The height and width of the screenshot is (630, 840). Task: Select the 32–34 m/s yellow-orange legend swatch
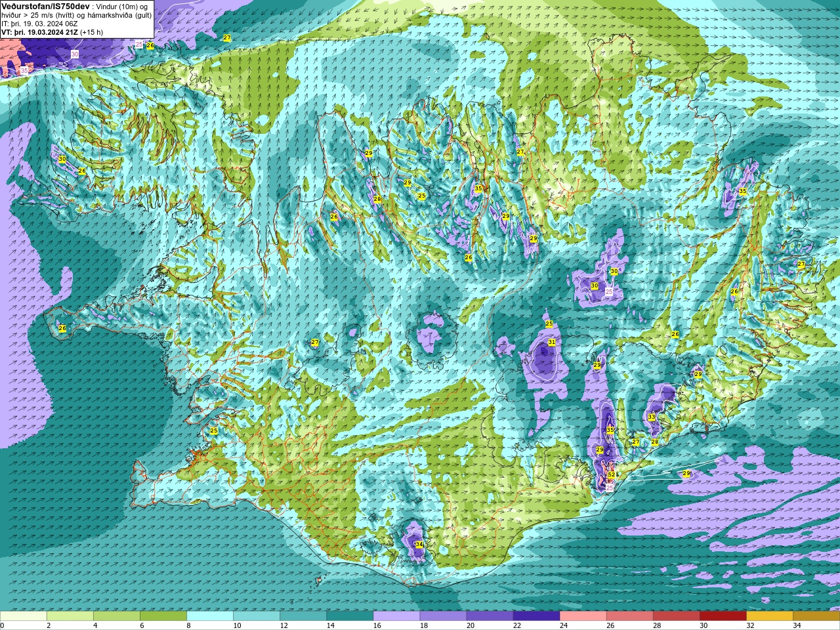tap(769, 616)
